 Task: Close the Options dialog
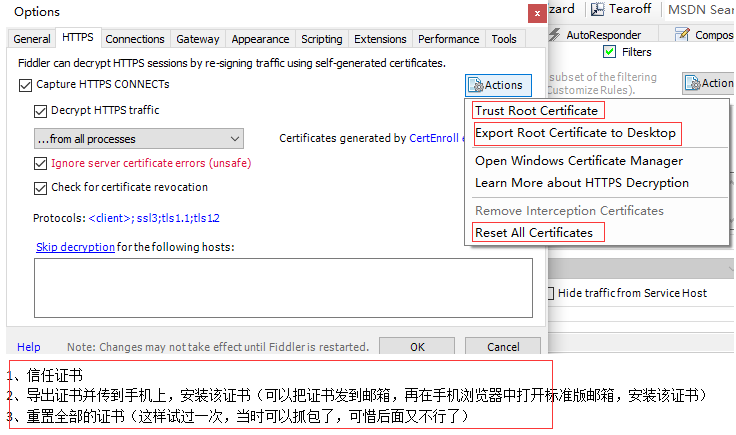(537, 14)
